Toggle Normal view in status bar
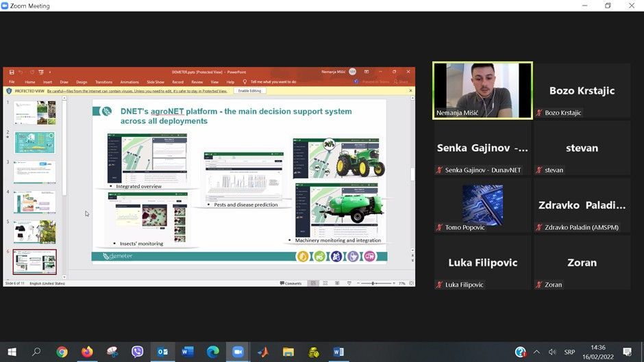The image size is (644, 362). pyautogui.click(x=314, y=283)
